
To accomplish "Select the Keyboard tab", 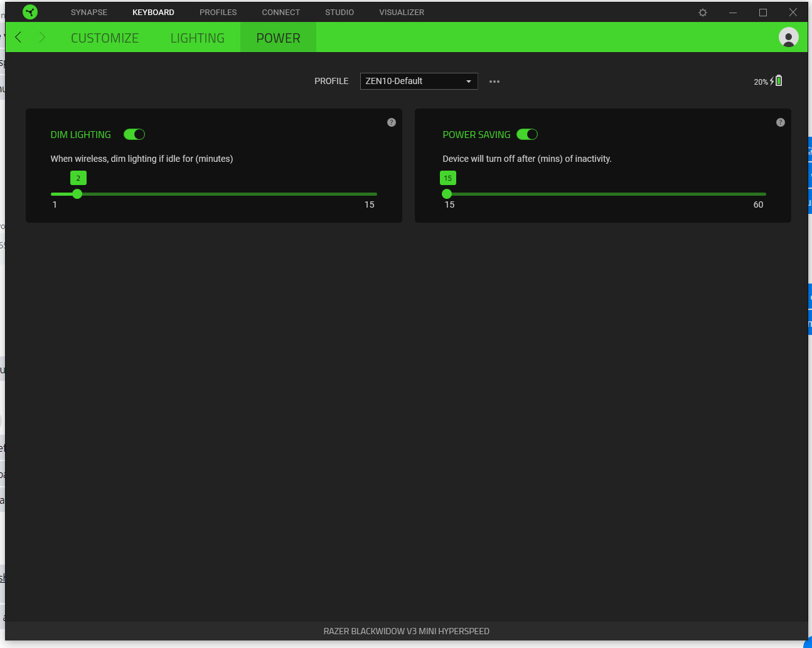I will pos(153,12).
